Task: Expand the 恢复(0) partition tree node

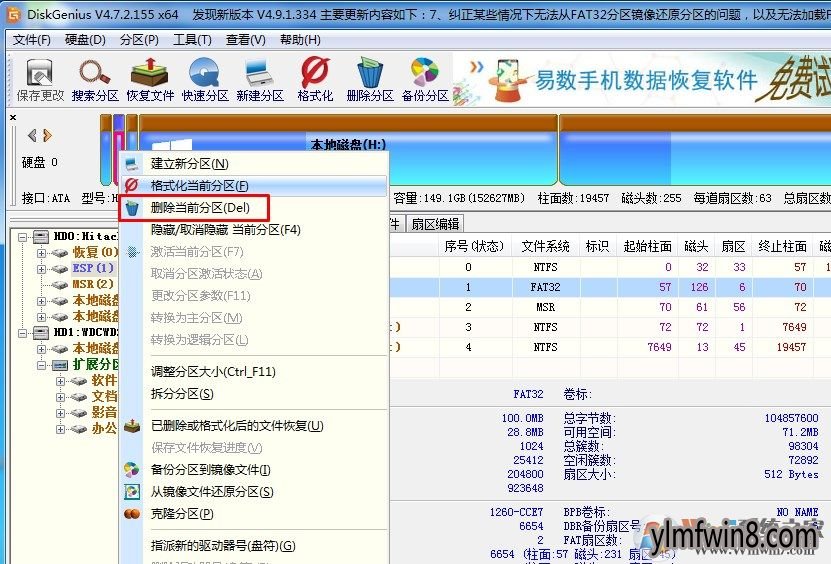Action: point(41,253)
